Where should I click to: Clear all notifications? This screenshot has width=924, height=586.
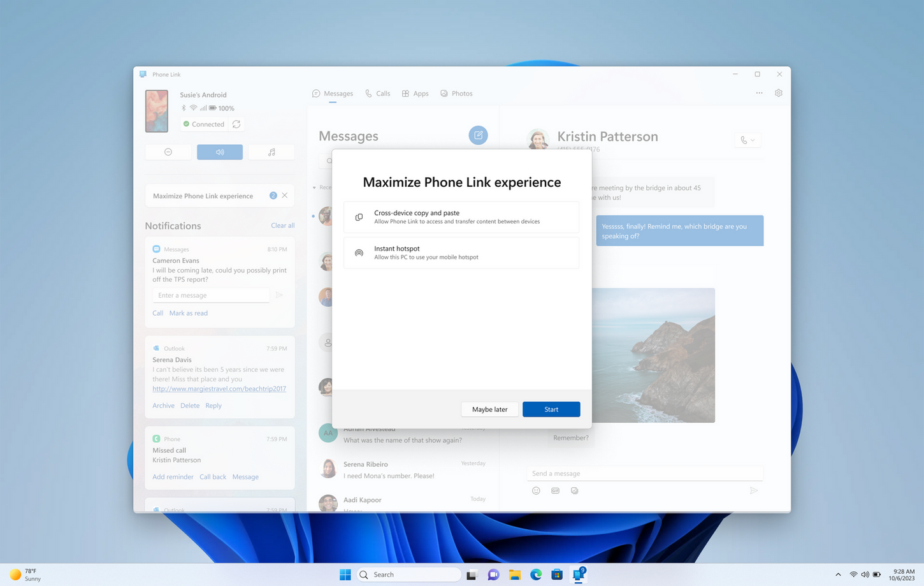tap(282, 226)
